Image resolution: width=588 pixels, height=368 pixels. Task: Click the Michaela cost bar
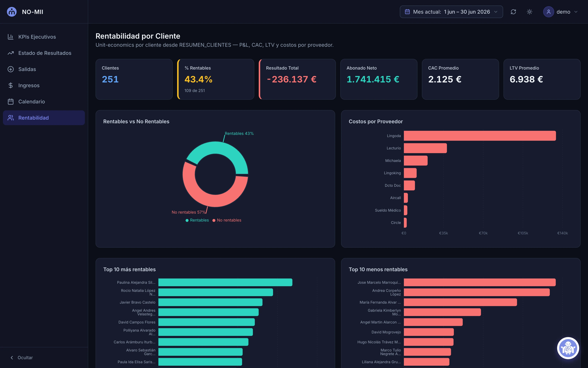(x=415, y=161)
